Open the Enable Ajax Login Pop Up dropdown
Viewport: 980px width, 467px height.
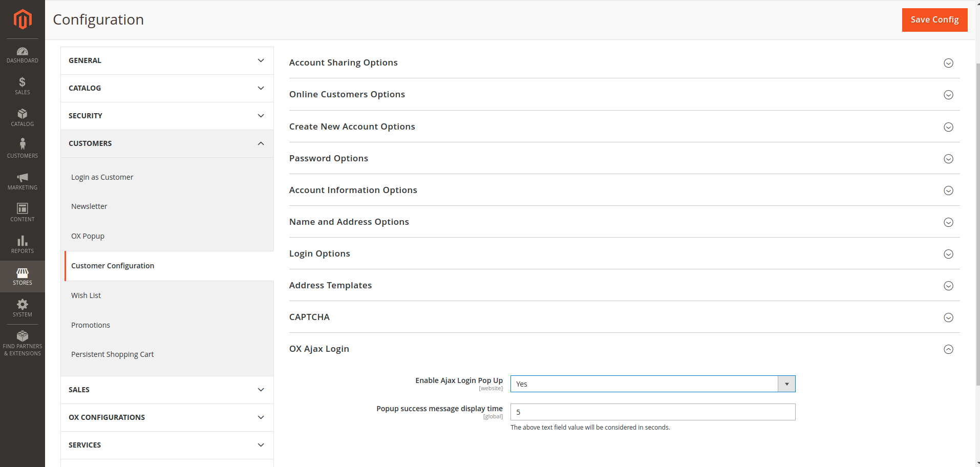click(x=653, y=384)
